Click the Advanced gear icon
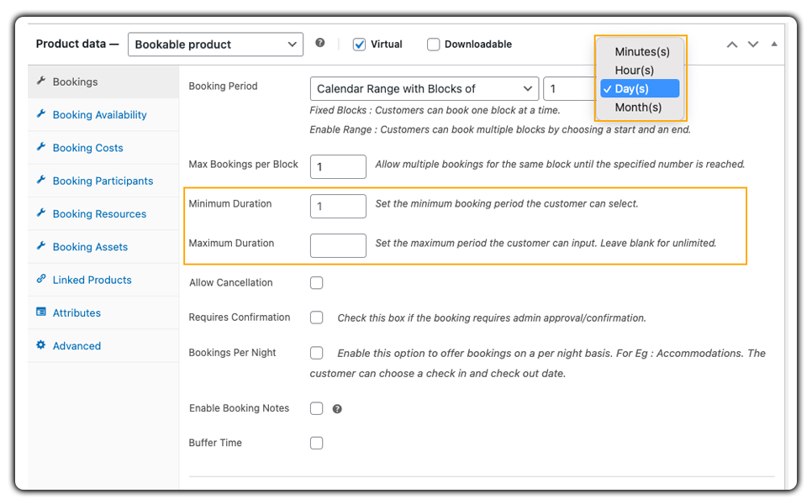This screenshot has height=504, width=812. pos(41,345)
